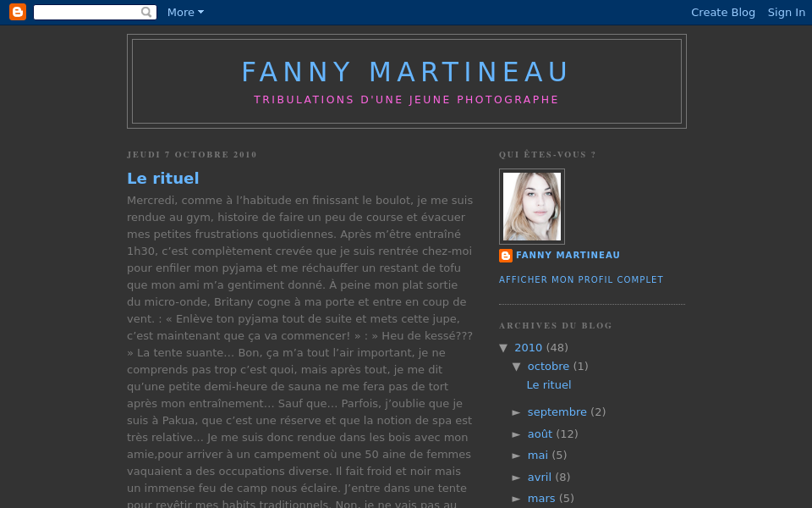Click the Blogger logo in the navbar
This screenshot has height=508, width=812.
click(x=17, y=12)
